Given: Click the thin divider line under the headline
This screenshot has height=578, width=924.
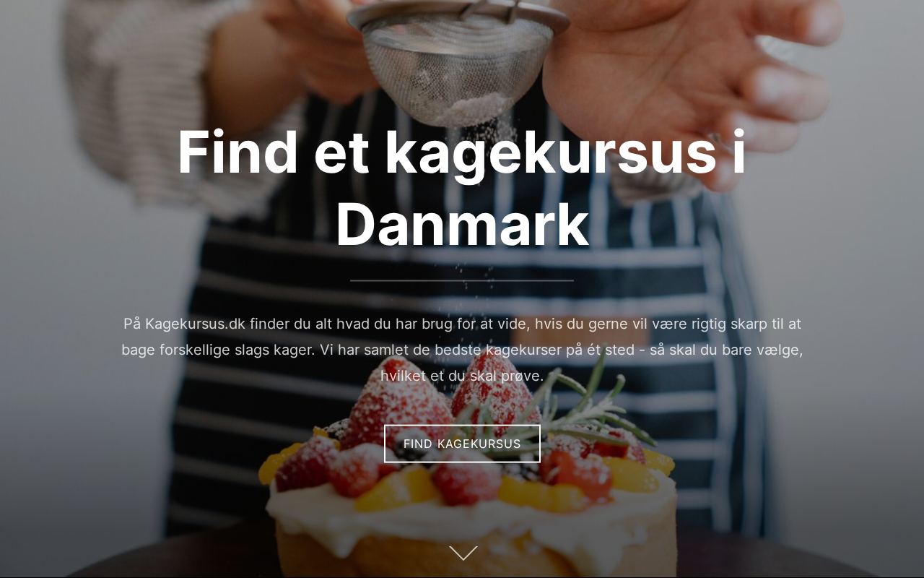Looking at the screenshot, I should click(462, 280).
